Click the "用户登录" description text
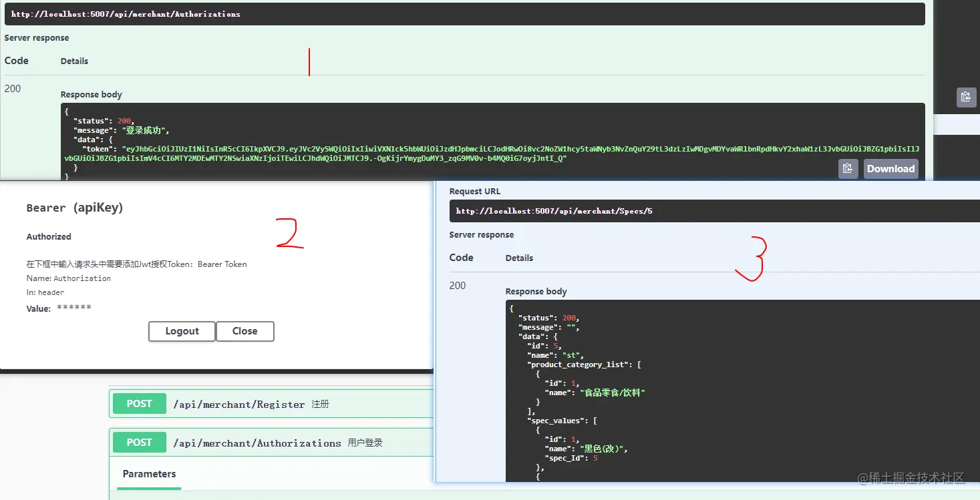Viewport: 980px width, 500px height. pyautogui.click(x=365, y=443)
